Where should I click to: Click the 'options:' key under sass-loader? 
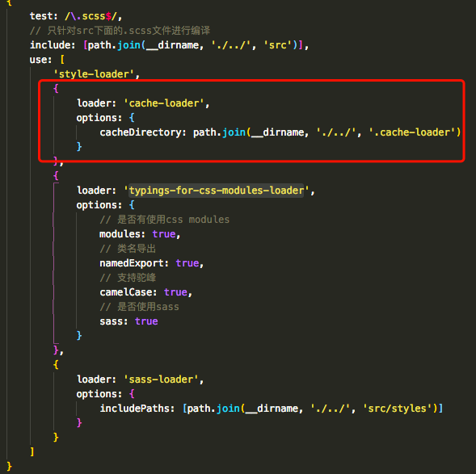[x=99, y=394]
